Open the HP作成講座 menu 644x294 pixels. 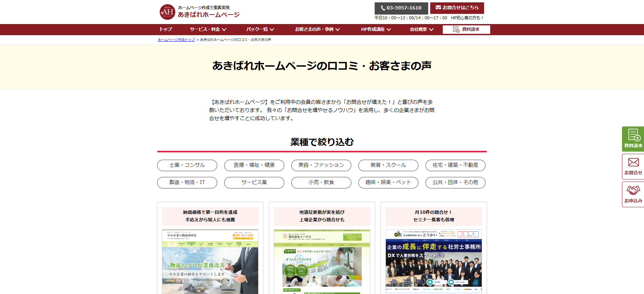376,29
